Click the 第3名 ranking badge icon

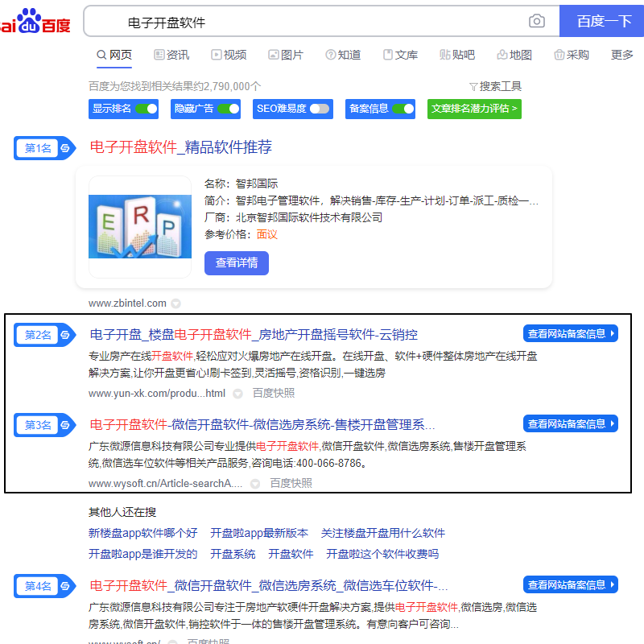(45, 425)
